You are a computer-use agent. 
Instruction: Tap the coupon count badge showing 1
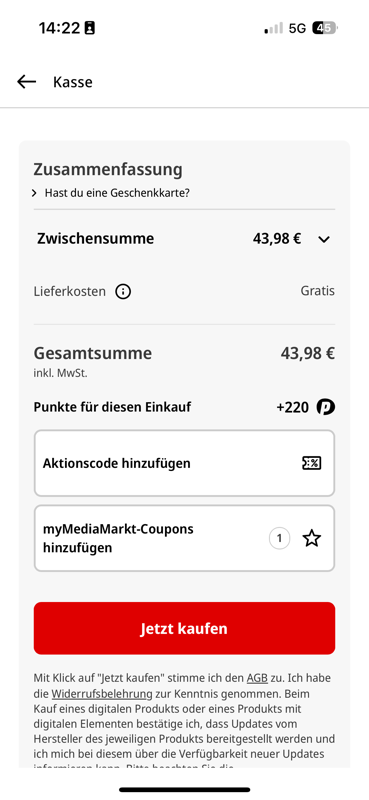pyautogui.click(x=279, y=538)
